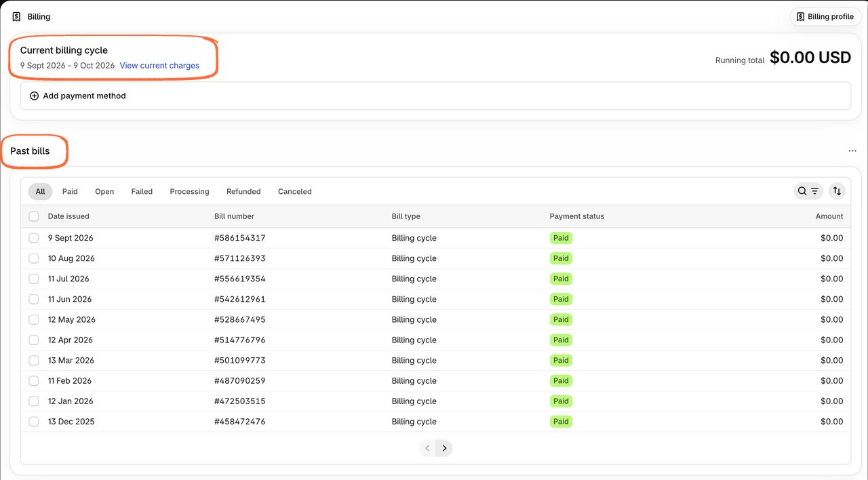
Task: Check the 11 Feb 2026 bill checkbox
Action: click(x=34, y=380)
